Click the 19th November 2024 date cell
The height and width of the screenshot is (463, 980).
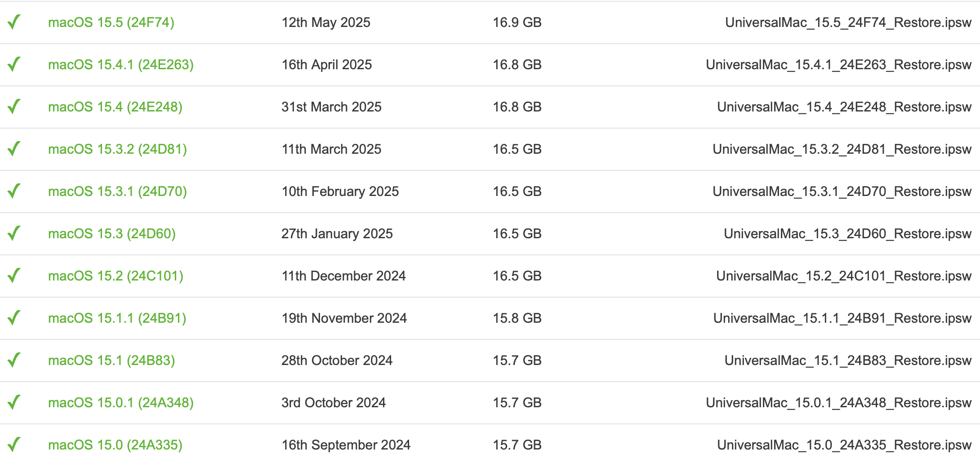tap(344, 318)
